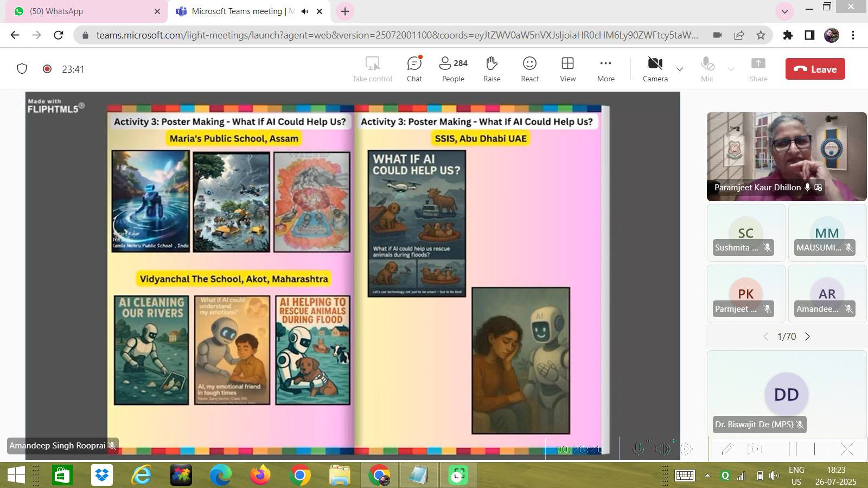The width and height of the screenshot is (868, 488).
Task: Mute the Teams meeting tab audio
Action: (x=305, y=11)
